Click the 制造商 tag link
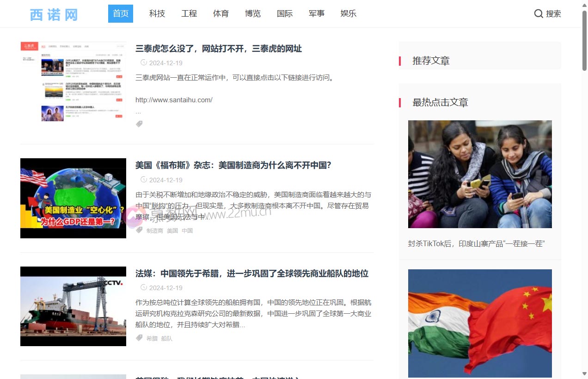This screenshot has width=588, height=379. 154,230
